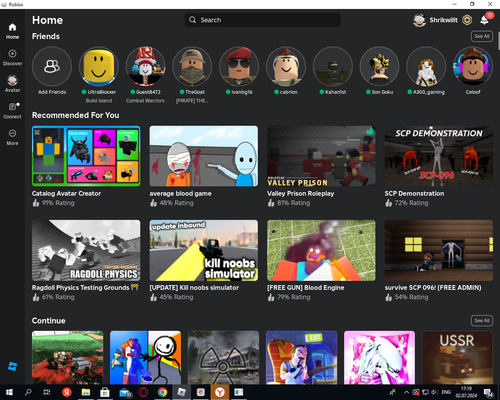Click the Shrikwilit username link
500x400 pixels.
[443, 20]
